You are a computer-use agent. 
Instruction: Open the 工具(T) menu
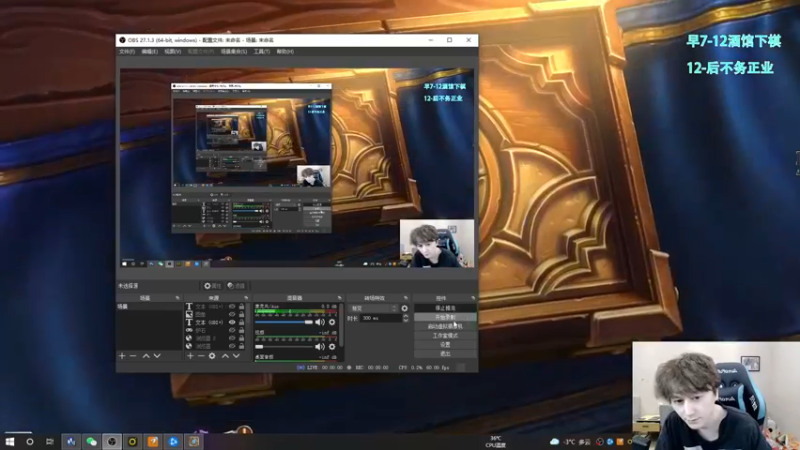pos(262,52)
